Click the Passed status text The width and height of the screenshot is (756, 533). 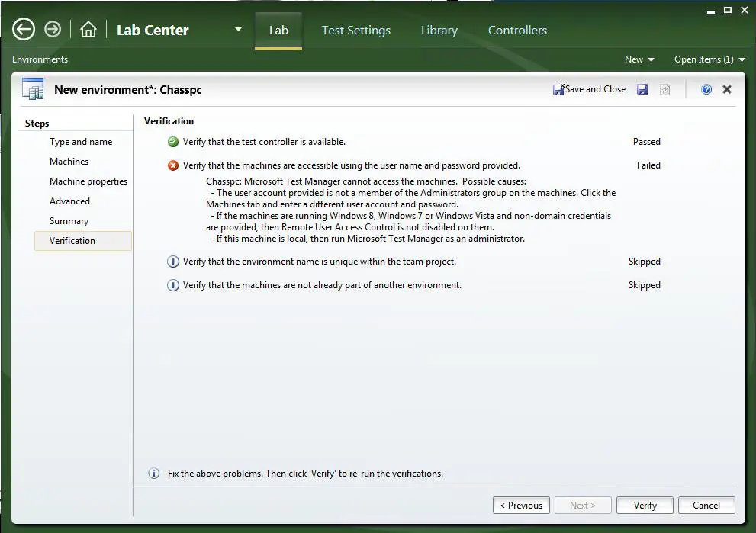647,142
